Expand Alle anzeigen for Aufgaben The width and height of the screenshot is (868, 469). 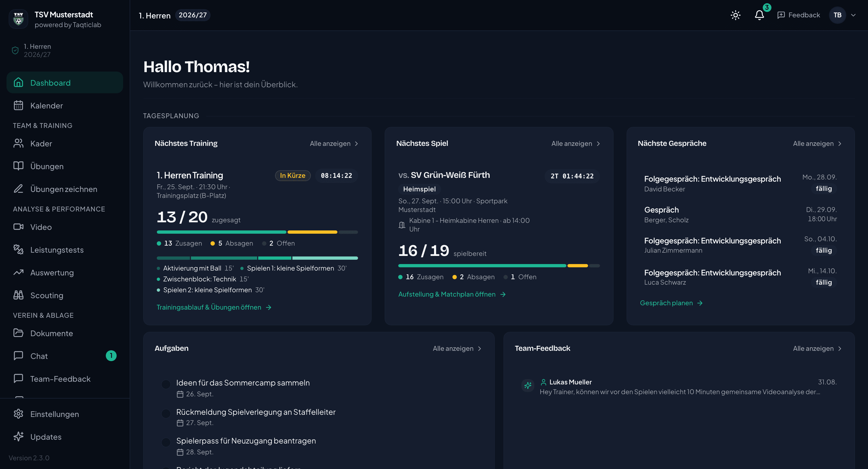[457, 348]
